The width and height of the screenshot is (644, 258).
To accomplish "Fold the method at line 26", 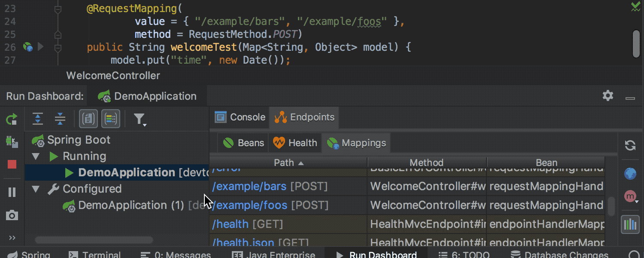I will tap(58, 47).
